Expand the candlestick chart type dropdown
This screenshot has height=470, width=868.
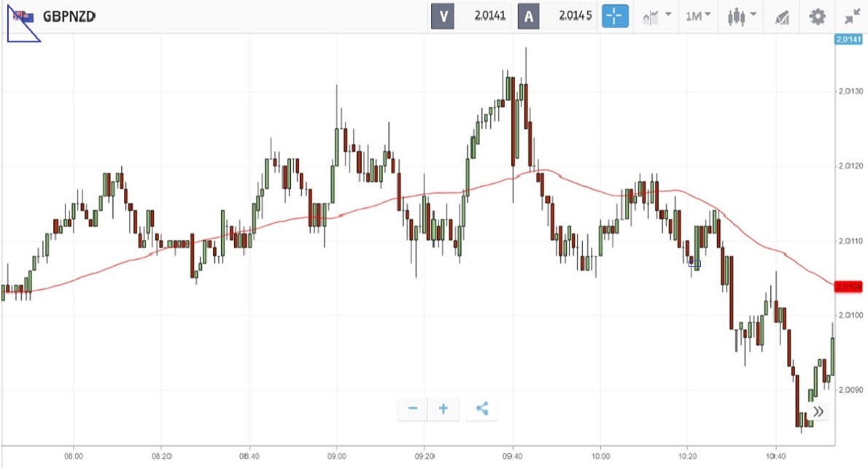click(x=742, y=17)
